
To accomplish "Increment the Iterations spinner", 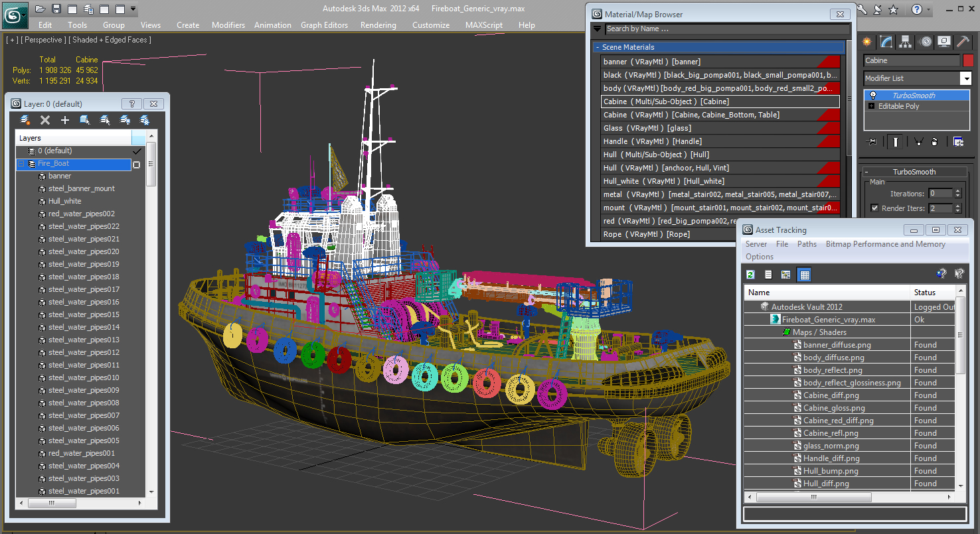I will click(x=957, y=191).
